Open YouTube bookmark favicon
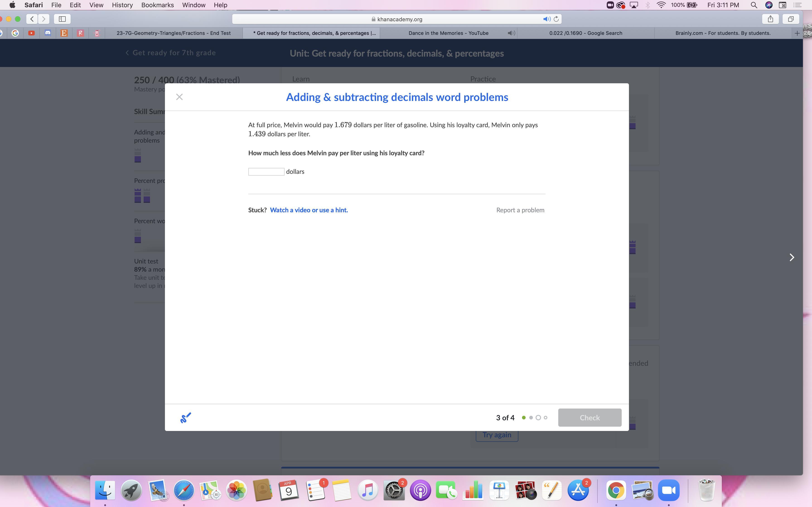The height and width of the screenshot is (507, 812). (31, 33)
